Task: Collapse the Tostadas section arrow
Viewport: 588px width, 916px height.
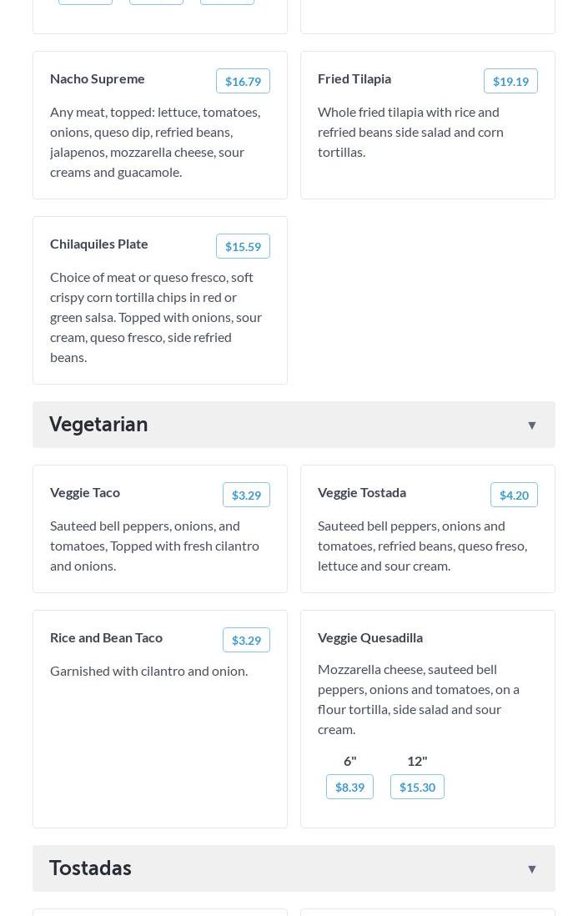Action: tap(531, 869)
